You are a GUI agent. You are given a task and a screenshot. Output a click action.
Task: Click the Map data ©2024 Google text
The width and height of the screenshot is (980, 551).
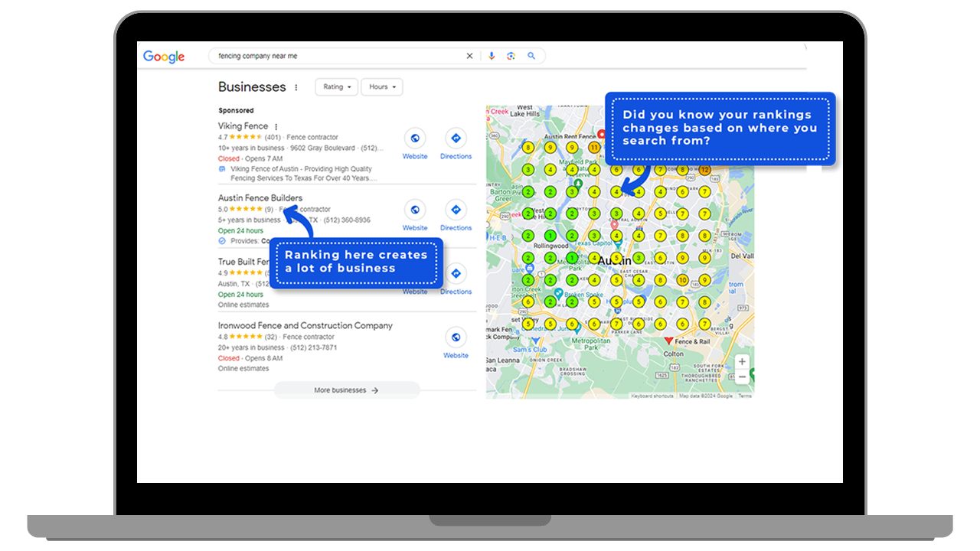(706, 396)
